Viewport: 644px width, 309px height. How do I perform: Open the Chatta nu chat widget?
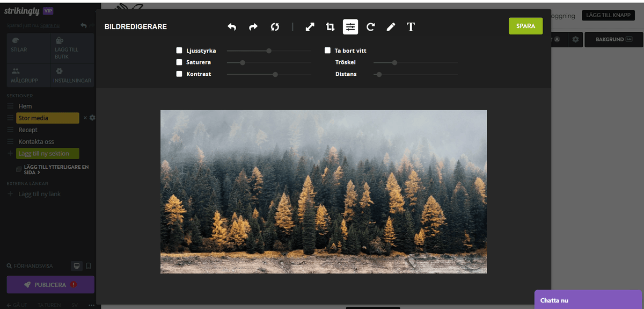588,300
